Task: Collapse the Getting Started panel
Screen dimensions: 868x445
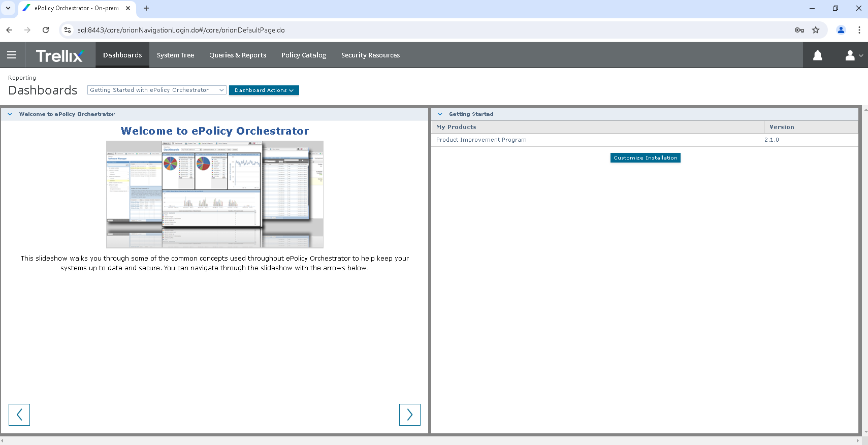Action: (440, 114)
